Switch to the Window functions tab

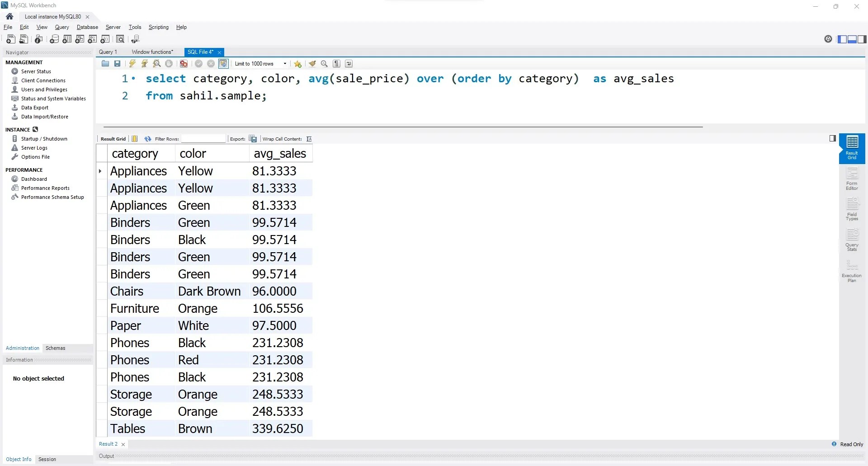(153, 52)
